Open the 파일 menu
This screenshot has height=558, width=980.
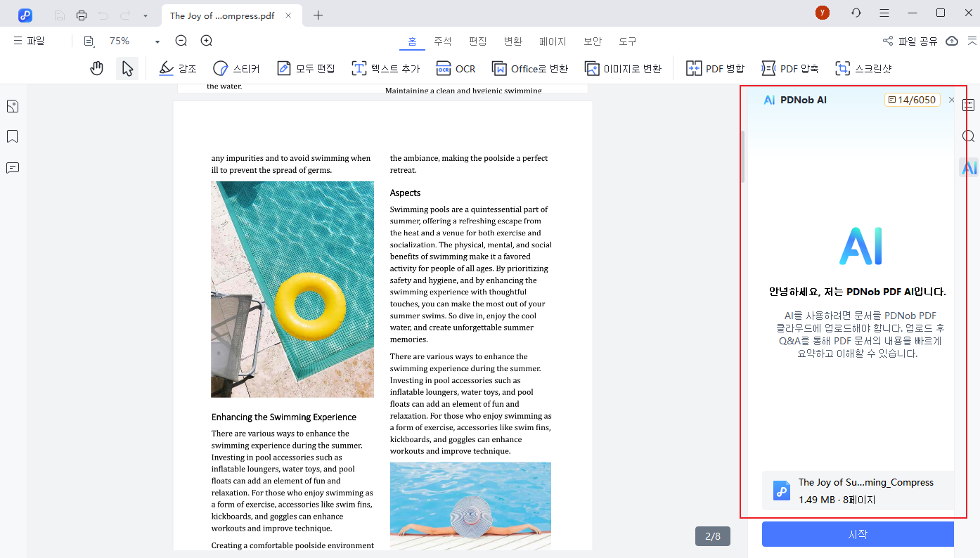tap(29, 41)
